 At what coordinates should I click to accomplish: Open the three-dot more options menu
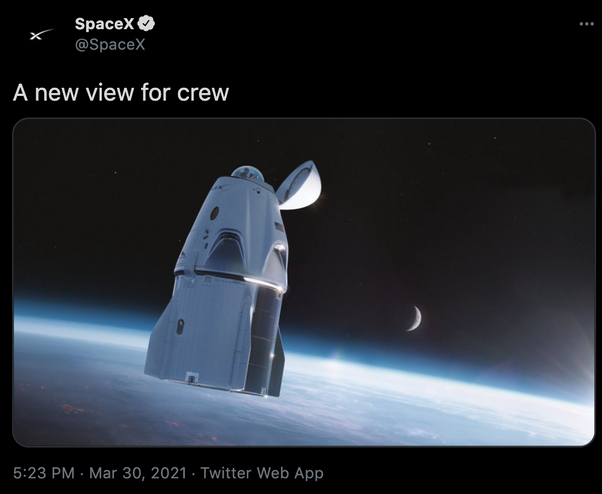click(586, 24)
